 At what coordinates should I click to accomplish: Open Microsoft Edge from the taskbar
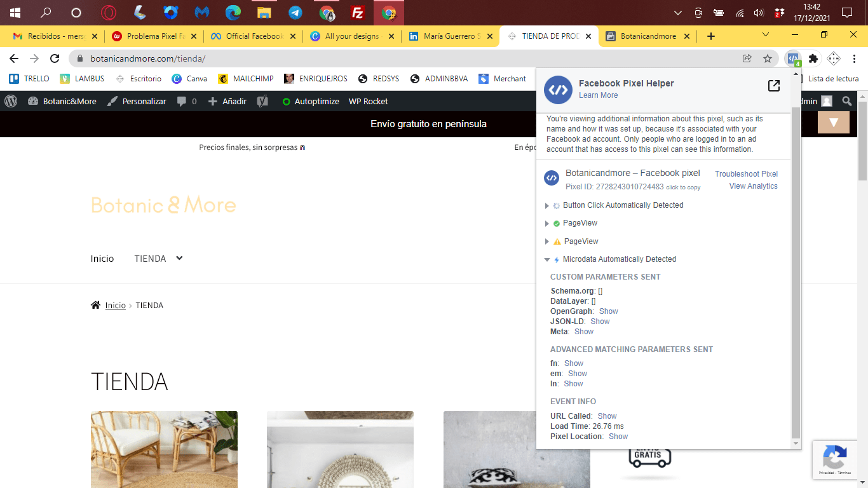point(233,12)
